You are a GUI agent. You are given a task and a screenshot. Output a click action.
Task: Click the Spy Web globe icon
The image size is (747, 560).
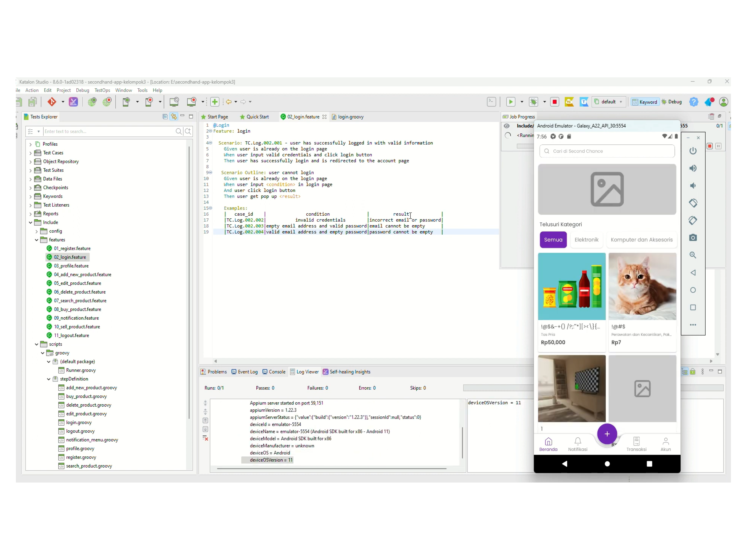tap(92, 102)
